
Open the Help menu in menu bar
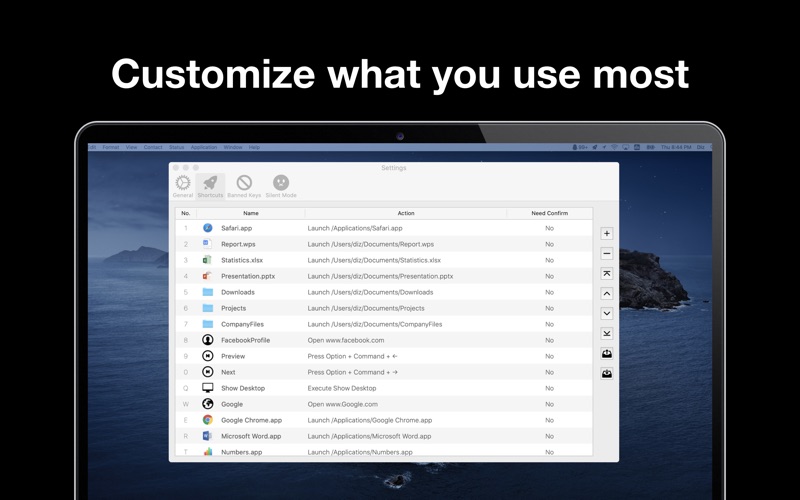pos(254,147)
